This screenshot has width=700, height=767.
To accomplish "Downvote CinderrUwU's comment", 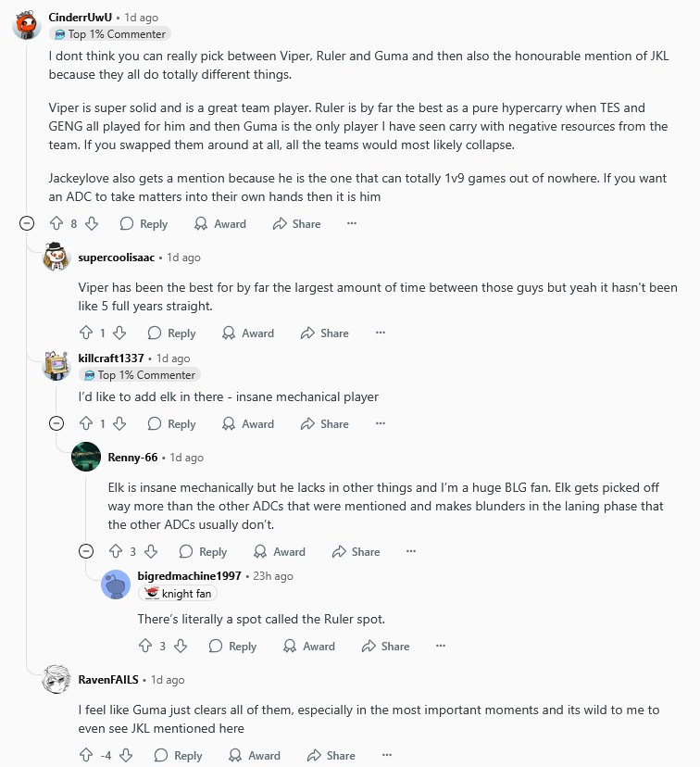I will point(92,223).
